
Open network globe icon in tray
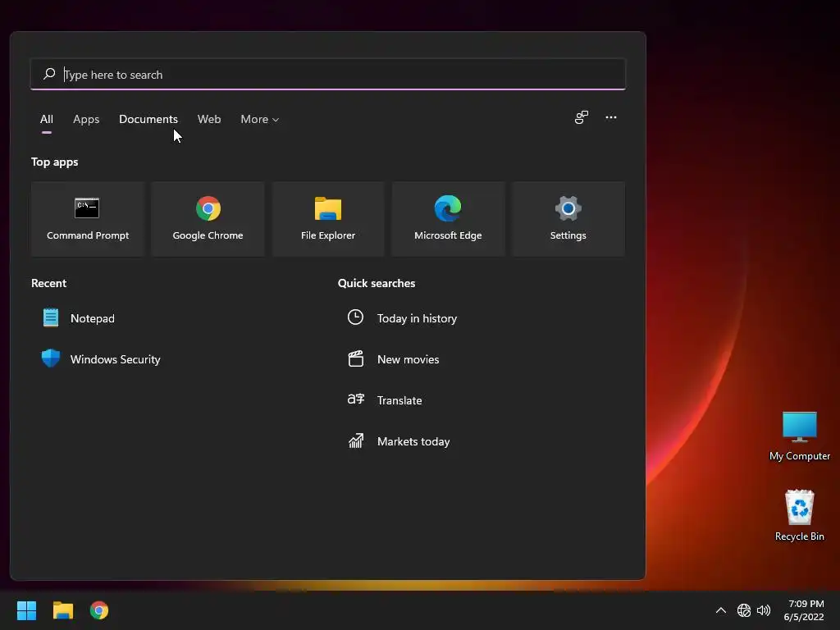(743, 610)
